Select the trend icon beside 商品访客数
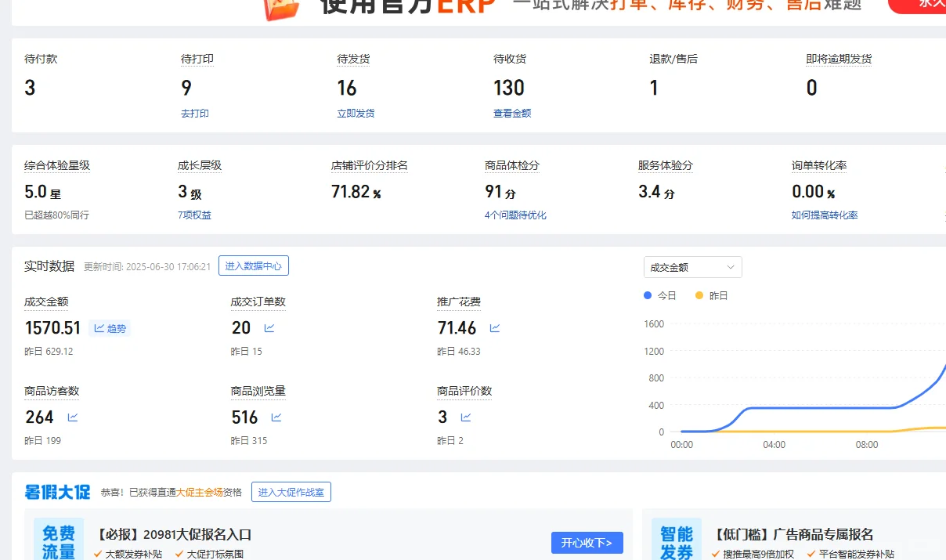This screenshot has width=946, height=560. [72, 417]
